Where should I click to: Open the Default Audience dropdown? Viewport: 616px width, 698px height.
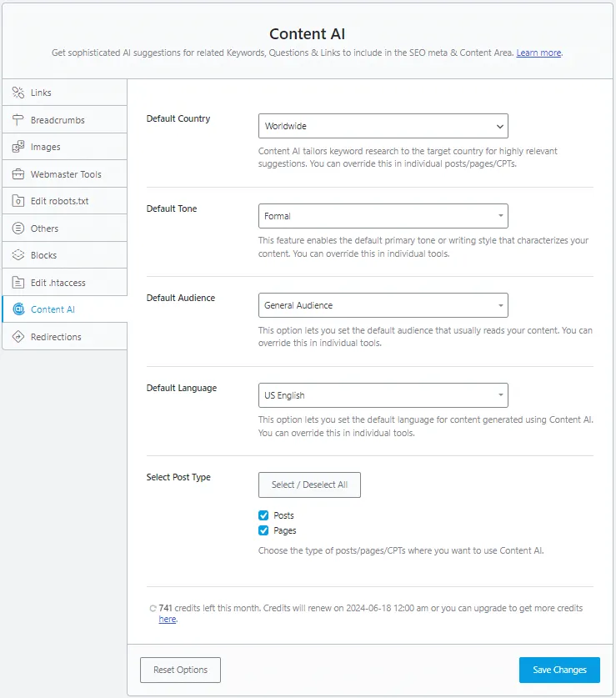[x=383, y=305]
